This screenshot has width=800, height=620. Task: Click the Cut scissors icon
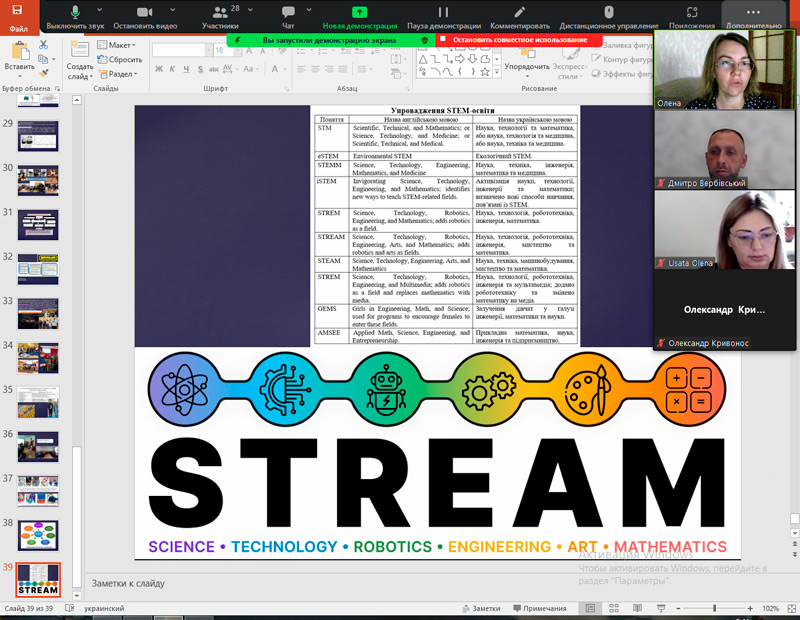click(x=44, y=46)
